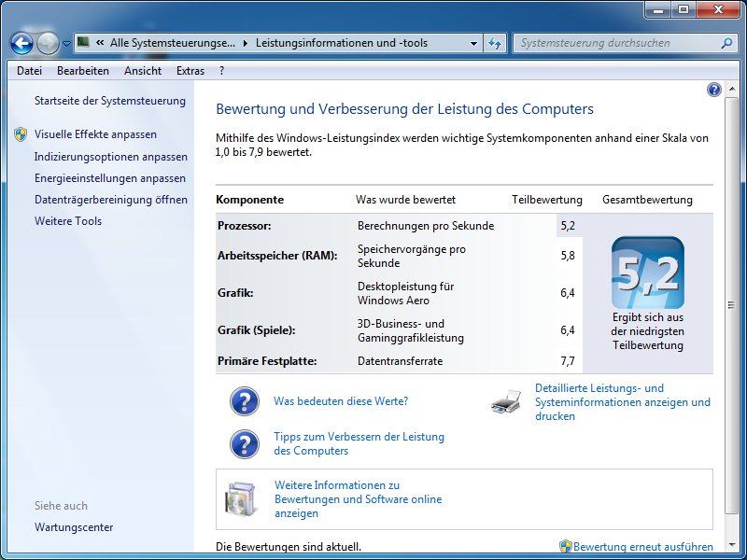747x560 pixels.
Task: Open the Extras menu
Action: 190,71
